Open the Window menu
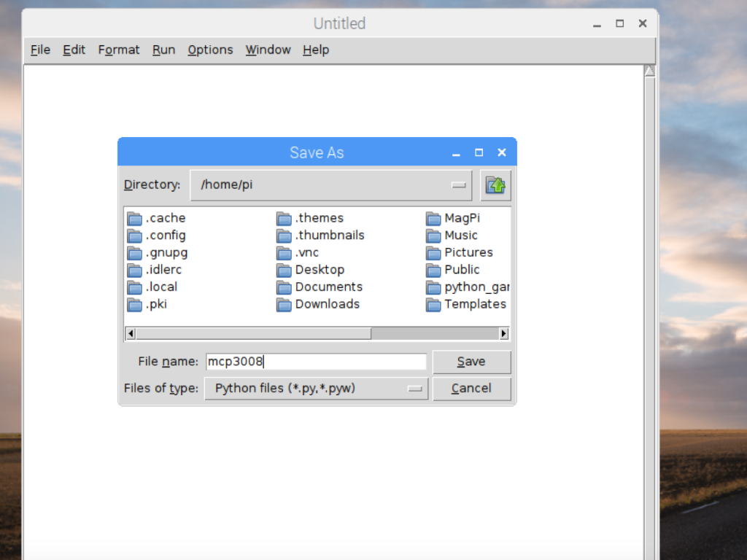This screenshot has width=747, height=560. point(268,50)
